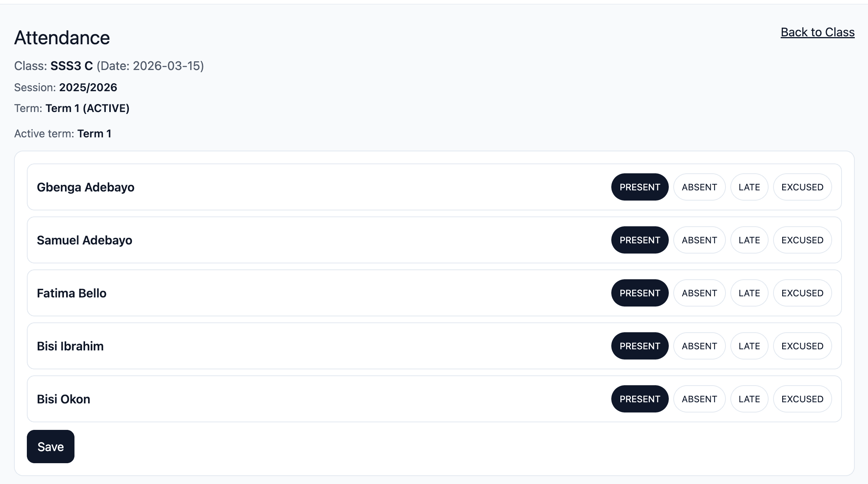Set Bisi Ibrahim to LATE
868x484 pixels.
click(x=749, y=346)
